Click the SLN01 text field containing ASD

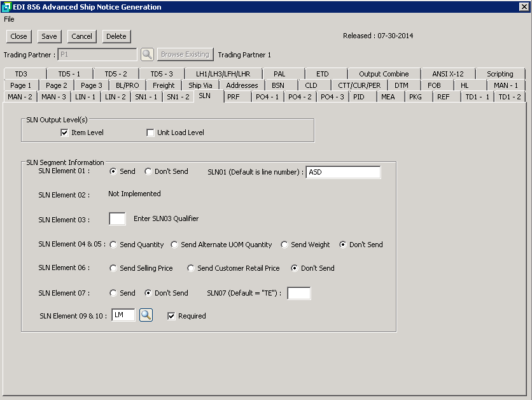[343, 172]
